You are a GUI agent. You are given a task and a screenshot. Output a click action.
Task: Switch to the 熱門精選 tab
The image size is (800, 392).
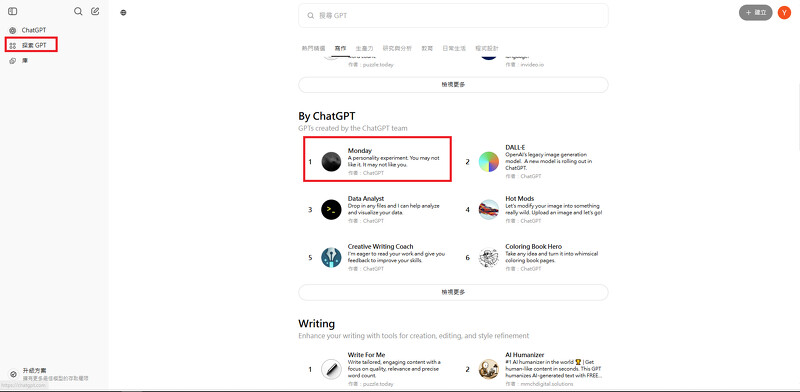tap(313, 48)
